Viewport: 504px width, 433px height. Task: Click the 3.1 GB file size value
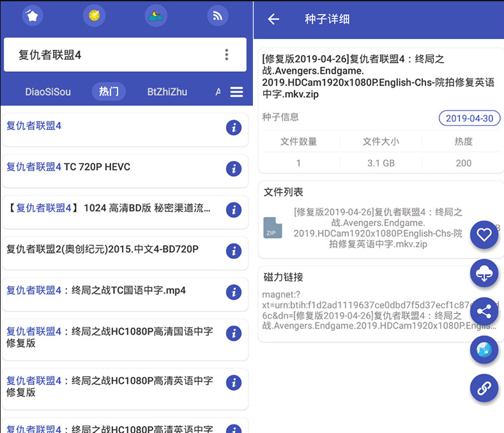381,163
